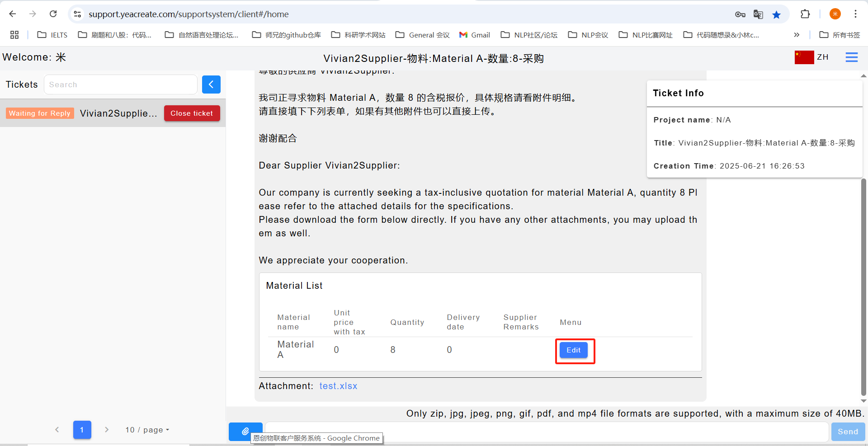Open the Chrome three-dot menu

click(855, 14)
